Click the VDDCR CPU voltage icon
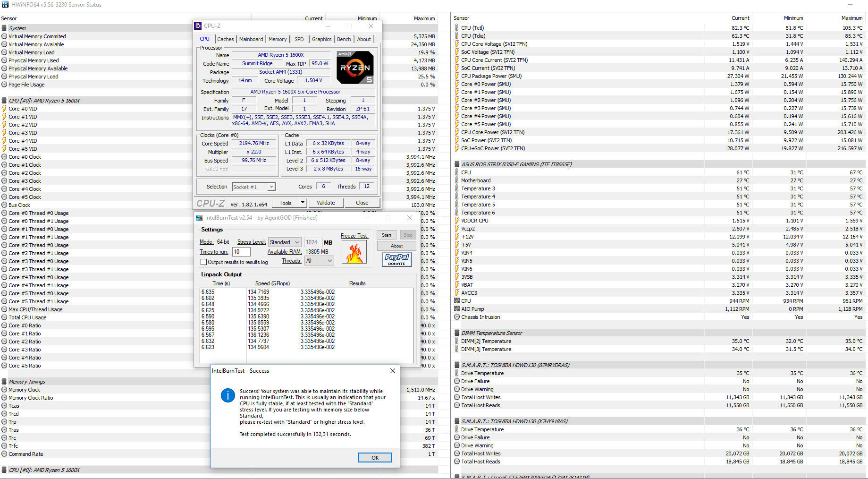 click(x=456, y=221)
